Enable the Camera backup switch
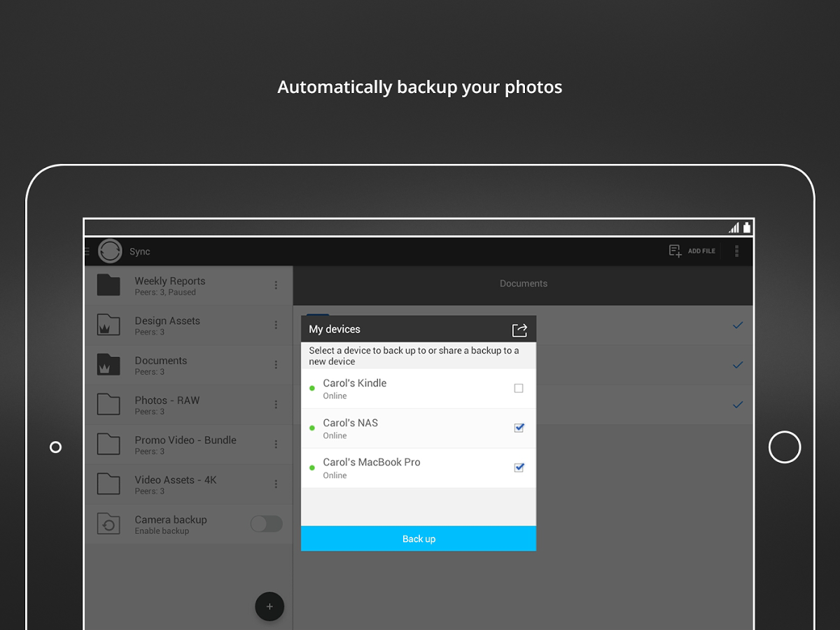 (x=267, y=524)
